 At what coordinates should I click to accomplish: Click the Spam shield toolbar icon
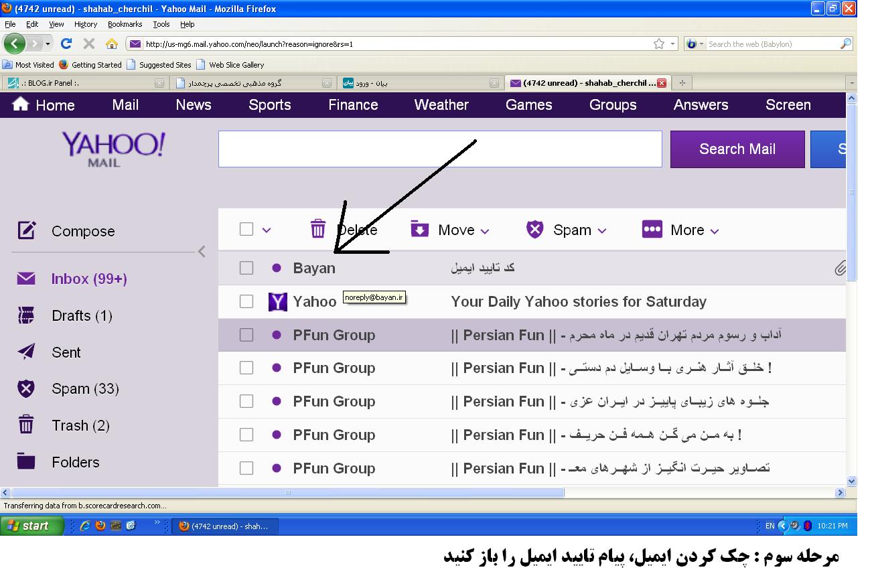click(x=534, y=230)
